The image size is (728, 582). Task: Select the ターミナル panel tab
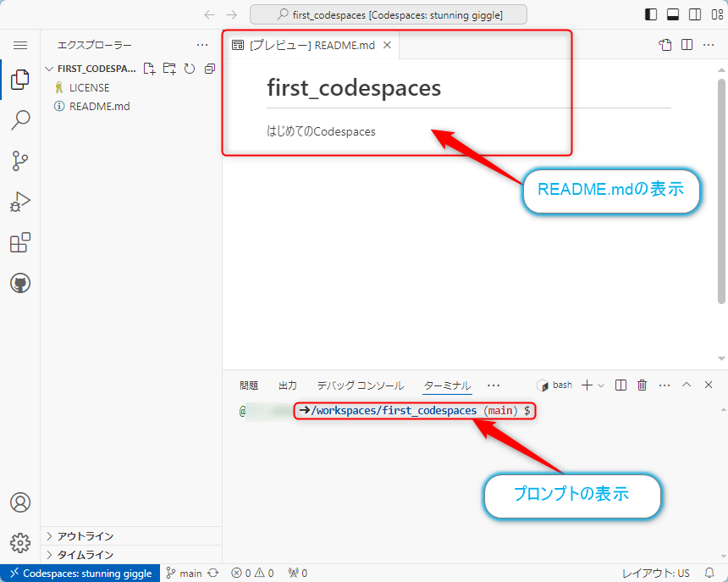(447, 385)
